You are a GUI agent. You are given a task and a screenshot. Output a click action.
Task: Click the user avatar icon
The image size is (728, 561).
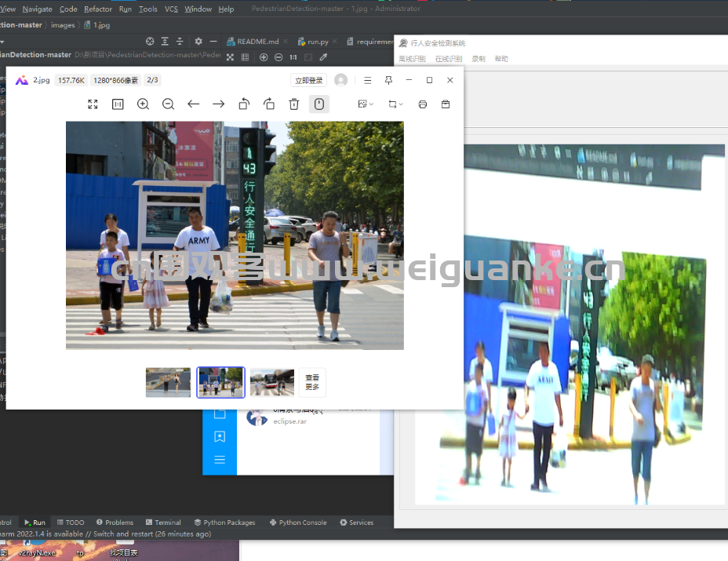[340, 80]
